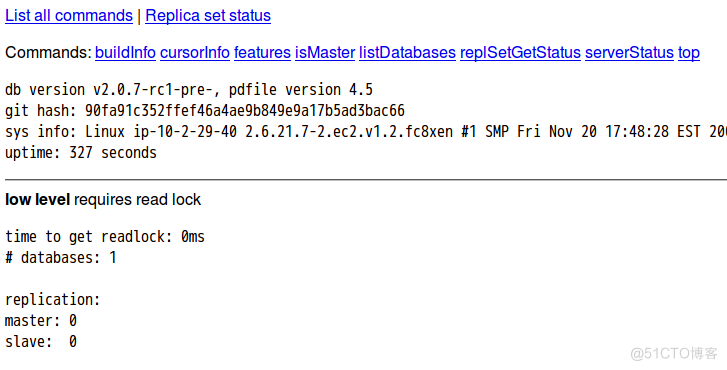Open the serverStatus command link
This screenshot has width=727, height=370.
(629, 53)
